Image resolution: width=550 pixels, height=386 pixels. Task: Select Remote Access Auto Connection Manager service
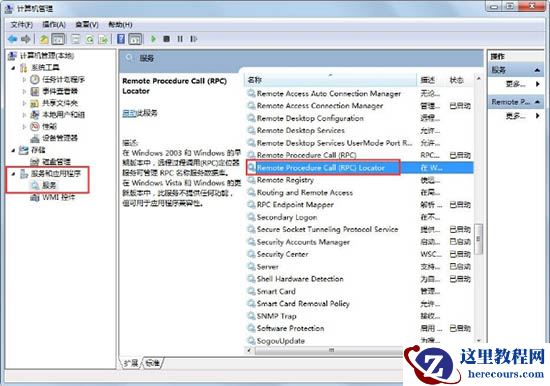328,94
